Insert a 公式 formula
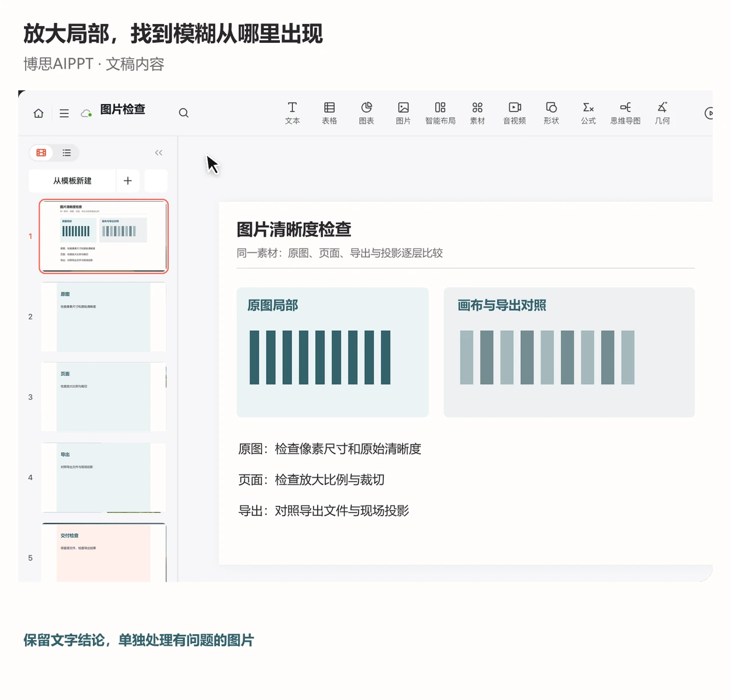 coord(588,113)
